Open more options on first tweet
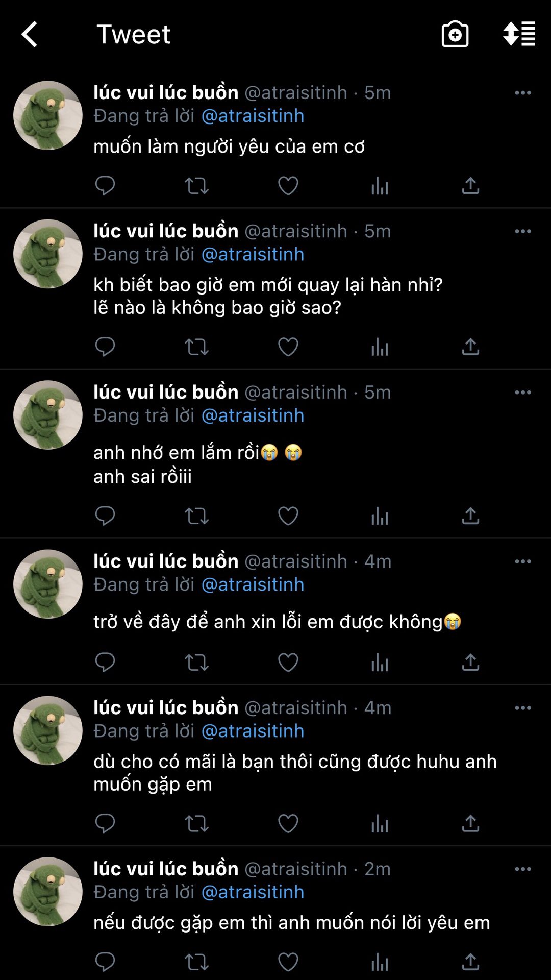Viewport: 551px width, 980px height. tap(523, 93)
